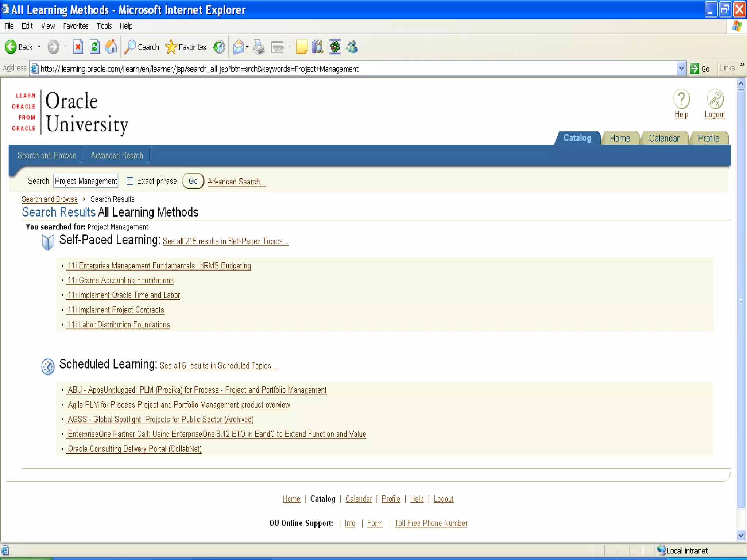Click the Stop page loading icon
Screen dimensions: 747x560
click(x=78, y=47)
